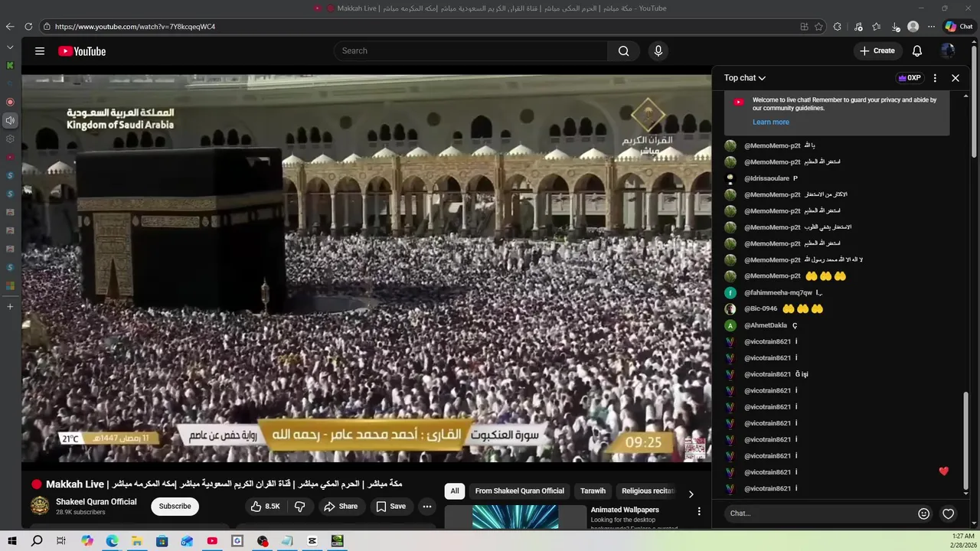Expand the Top chat dropdown
Viewport: 980px width, 551px height.
click(745, 78)
